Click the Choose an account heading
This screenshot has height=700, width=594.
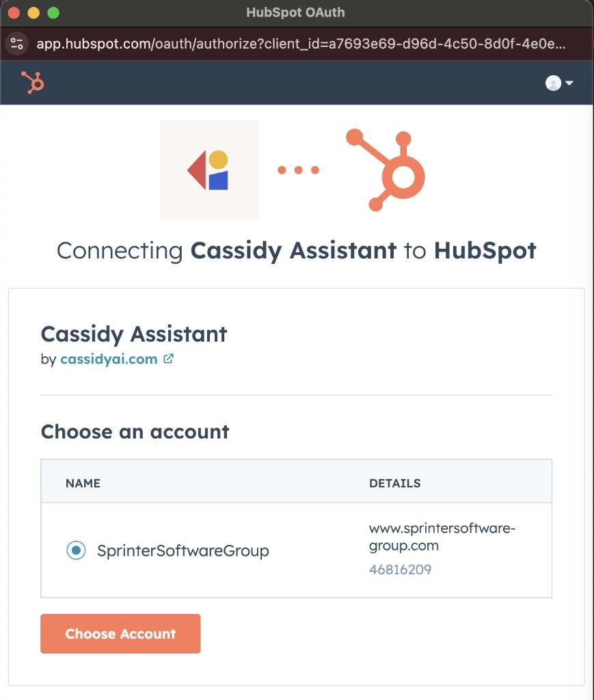click(134, 432)
